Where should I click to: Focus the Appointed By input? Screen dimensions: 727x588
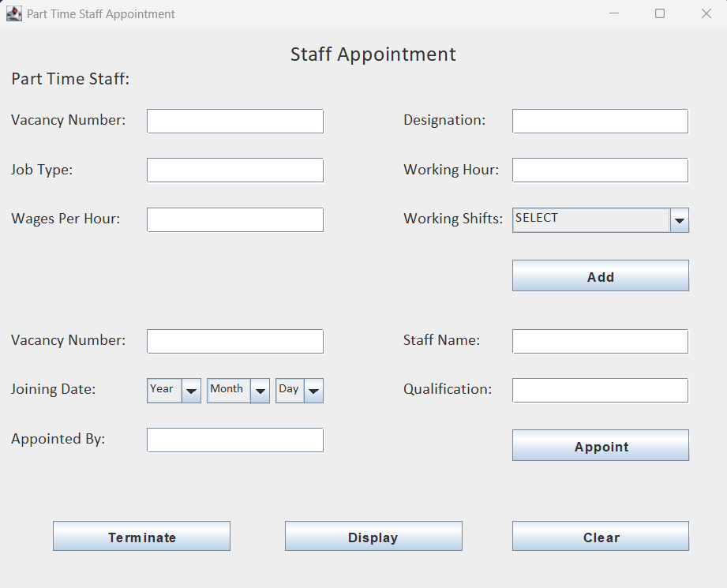tap(234, 440)
